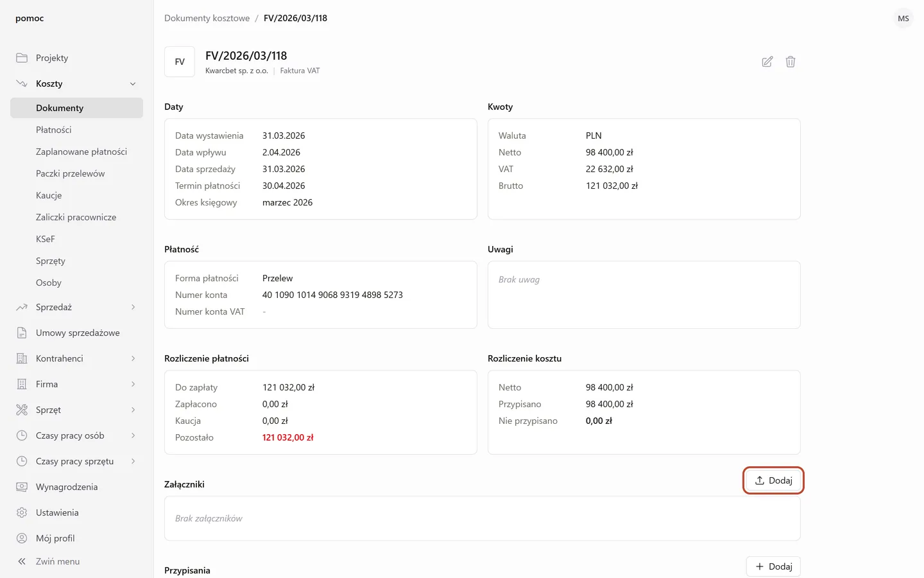Click the Zwiń menu double-chevron icon
This screenshot has width=924, height=578.
tap(22, 561)
